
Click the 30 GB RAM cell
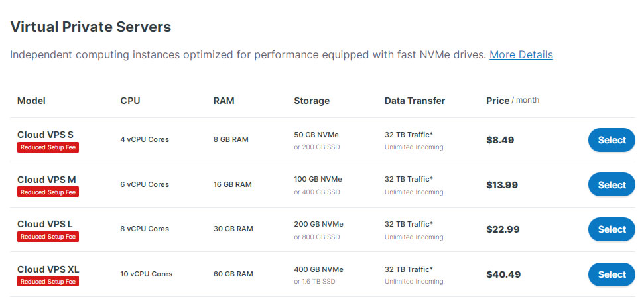(x=233, y=229)
